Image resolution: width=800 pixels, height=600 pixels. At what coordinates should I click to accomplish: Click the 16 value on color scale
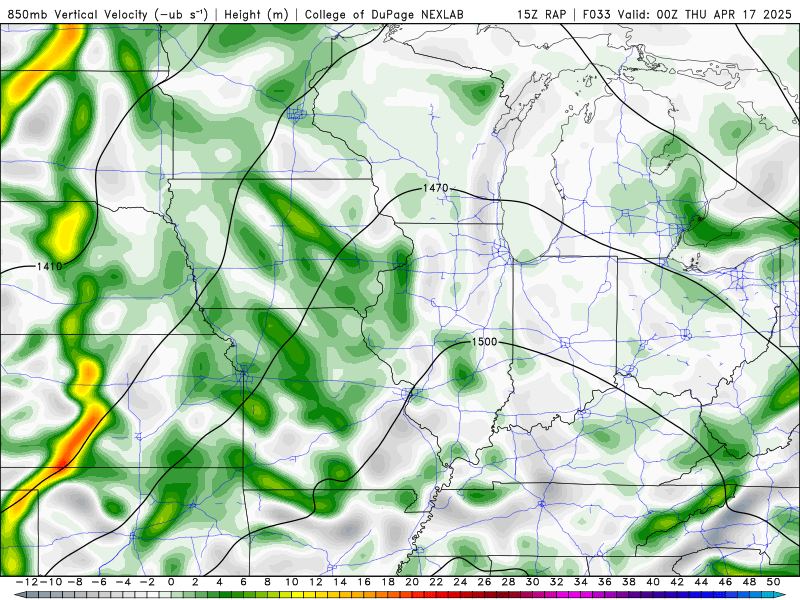pos(364,582)
